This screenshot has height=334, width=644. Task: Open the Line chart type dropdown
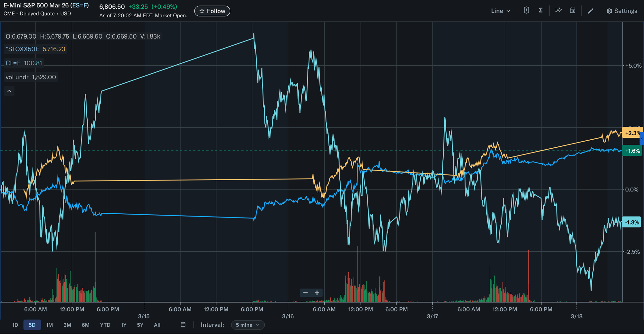click(500, 11)
